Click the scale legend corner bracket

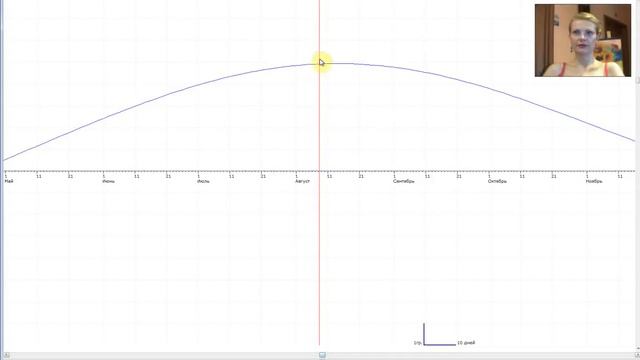[439, 334]
